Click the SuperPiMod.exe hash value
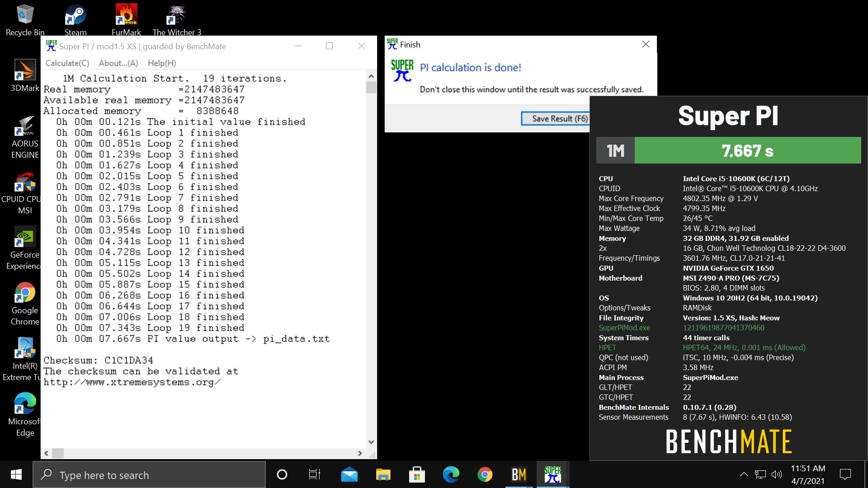This screenshot has height=488, width=868. click(x=723, y=328)
